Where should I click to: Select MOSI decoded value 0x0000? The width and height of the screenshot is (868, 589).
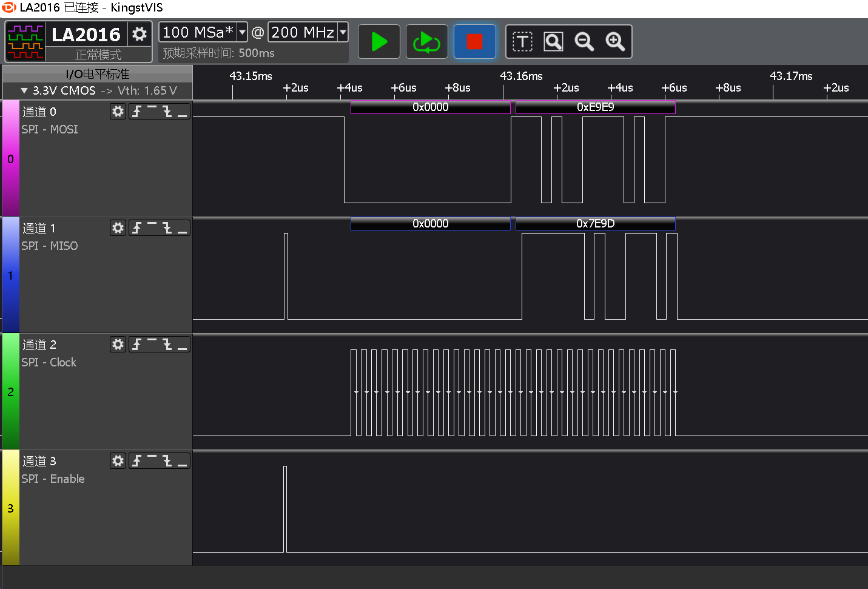coord(431,107)
